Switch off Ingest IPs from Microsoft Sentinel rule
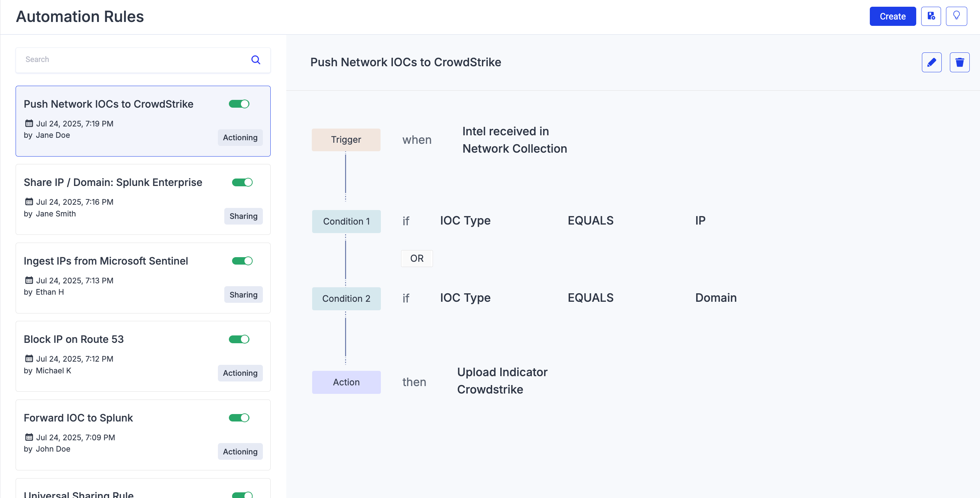This screenshot has width=980, height=498. pyautogui.click(x=242, y=261)
